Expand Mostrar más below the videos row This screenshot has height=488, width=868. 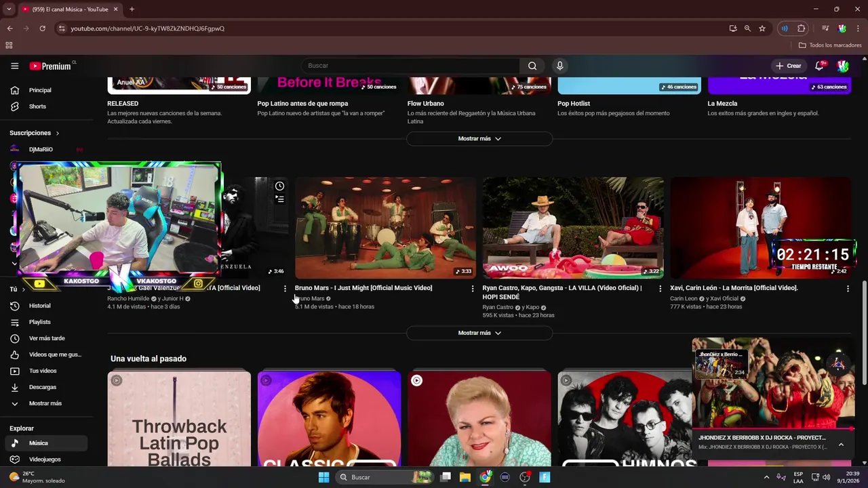tap(479, 333)
